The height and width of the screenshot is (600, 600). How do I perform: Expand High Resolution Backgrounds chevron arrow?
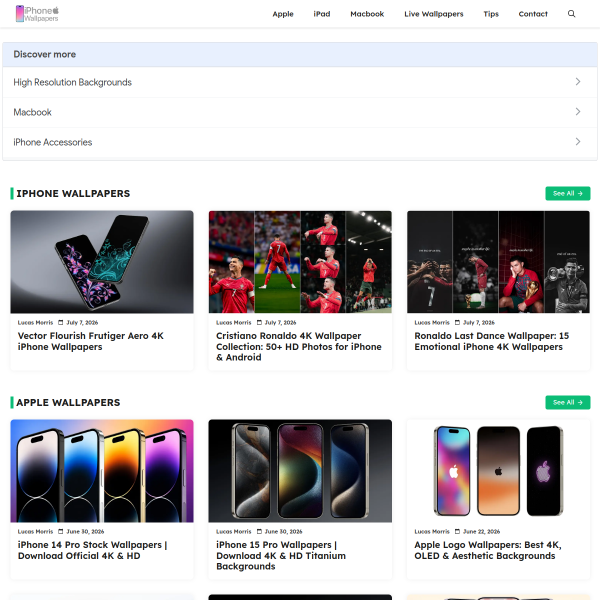tap(578, 82)
